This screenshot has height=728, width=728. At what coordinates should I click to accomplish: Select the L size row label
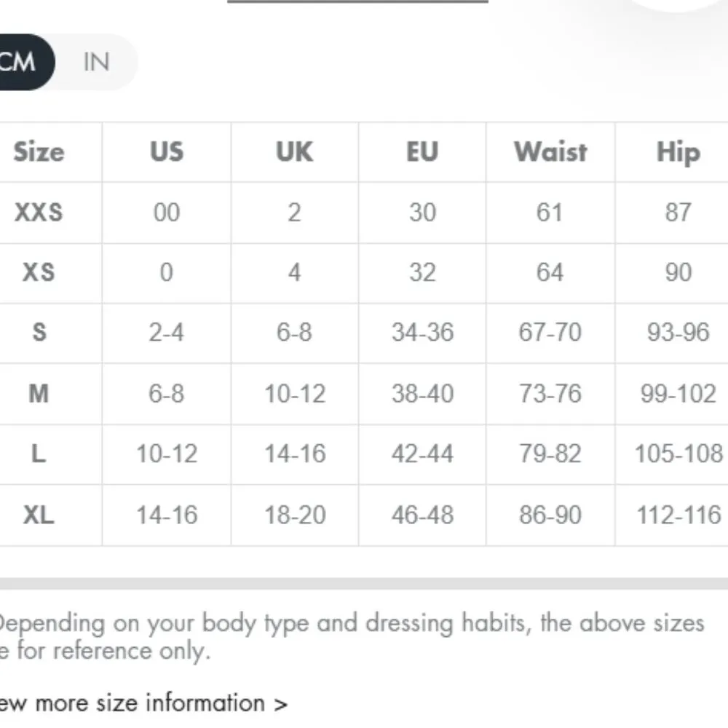pos(39,454)
